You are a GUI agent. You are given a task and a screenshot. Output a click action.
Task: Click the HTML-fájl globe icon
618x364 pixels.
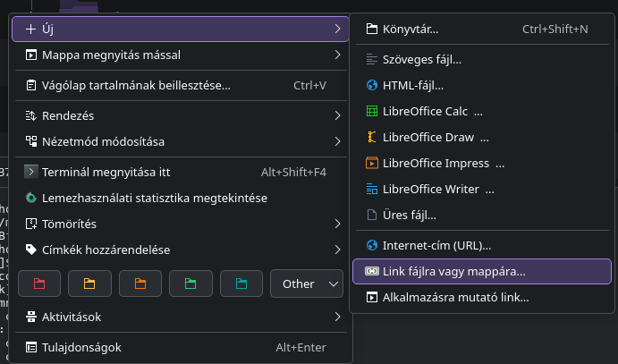[x=373, y=86]
